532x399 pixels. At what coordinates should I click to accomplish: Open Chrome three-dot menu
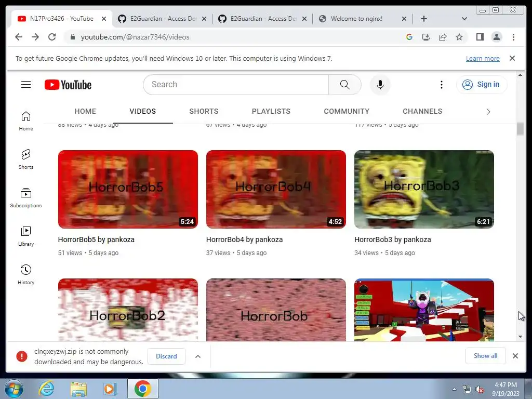pyautogui.click(x=513, y=37)
